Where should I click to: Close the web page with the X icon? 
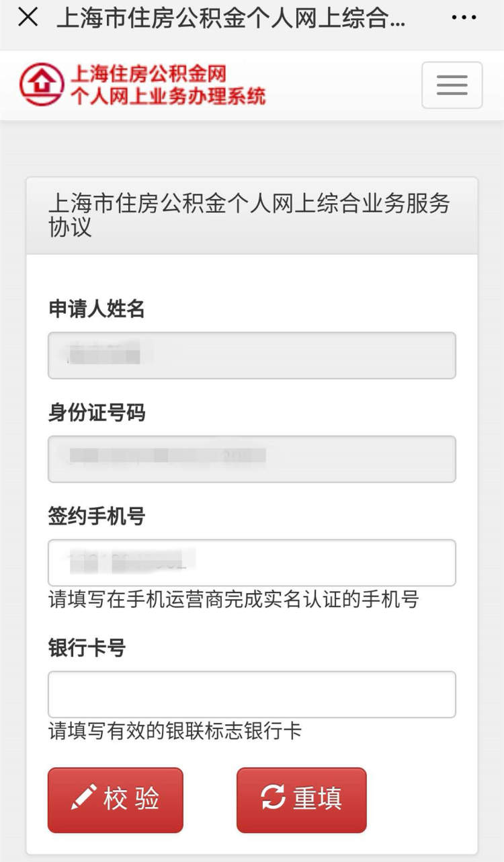[28, 17]
